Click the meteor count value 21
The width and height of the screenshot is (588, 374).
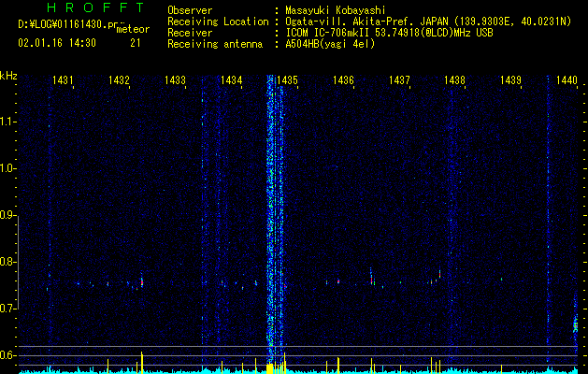pyautogui.click(x=136, y=43)
